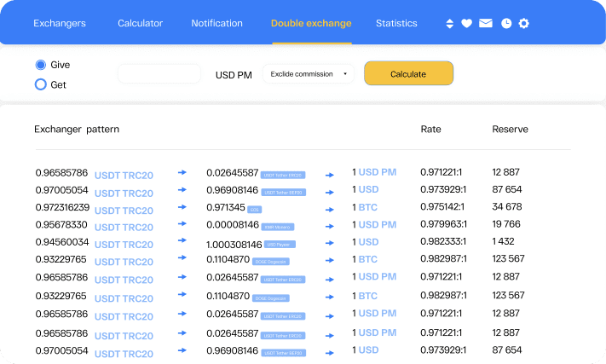This screenshot has height=364, width=606.
Task: Click BTC link with rate 0.975142:1
Action: click(367, 207)
